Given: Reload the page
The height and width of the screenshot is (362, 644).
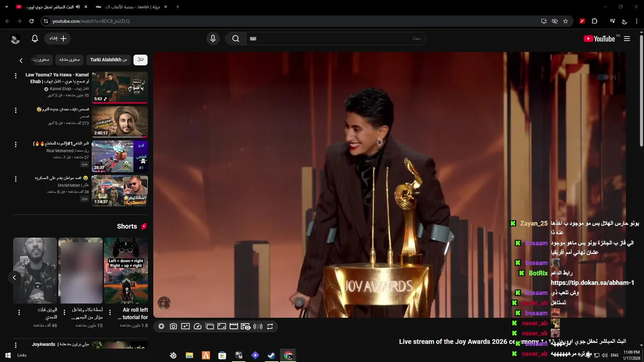Looking at the screenshot, I should pos(31,21).
